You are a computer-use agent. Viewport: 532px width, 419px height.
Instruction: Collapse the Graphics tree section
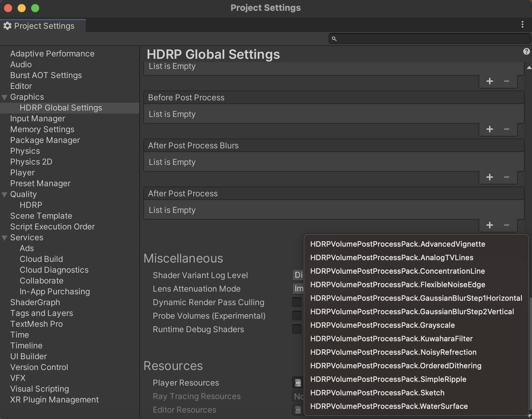coord(4,97)
